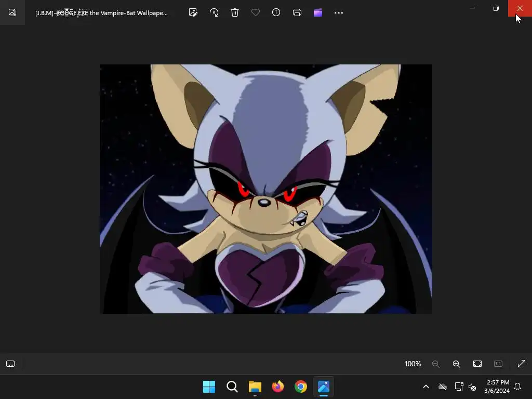This screenshot has width=532, height=399.
Task: Toggle the filmstrip view icon
Action: tap(10, 364)
